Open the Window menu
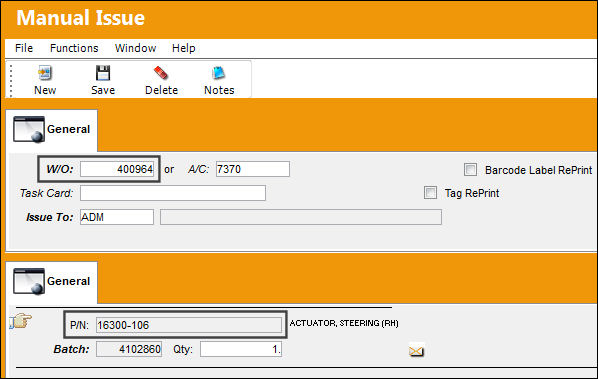Screen dimensions: 598x379 tap(135, 48)
